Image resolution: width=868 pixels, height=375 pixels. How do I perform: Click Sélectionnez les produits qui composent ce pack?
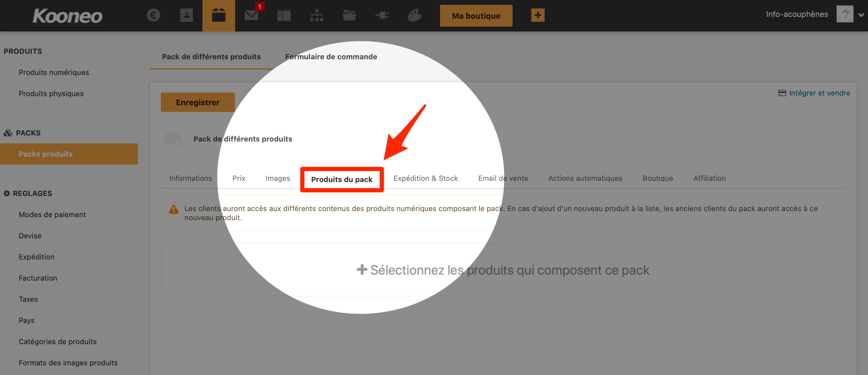click(x=503, y=270)
